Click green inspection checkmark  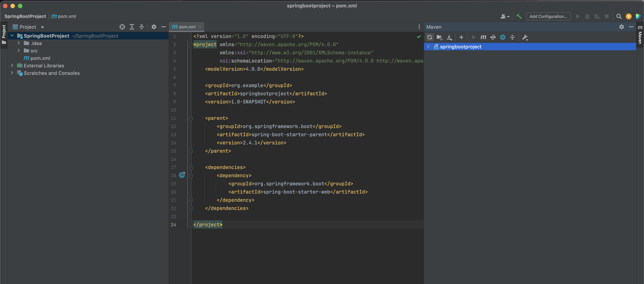coord(419,37)
